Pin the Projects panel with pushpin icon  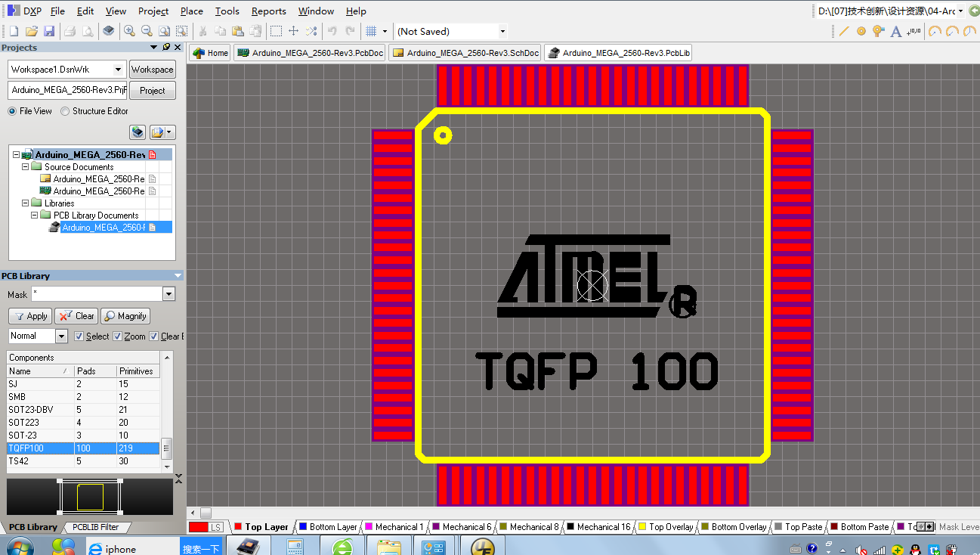tap(166, 47)
